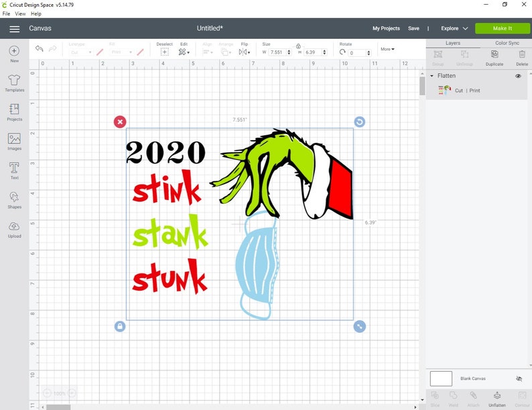Click the Fill color swatch
This screenshot has width=532, height=410.
(140, 52)
